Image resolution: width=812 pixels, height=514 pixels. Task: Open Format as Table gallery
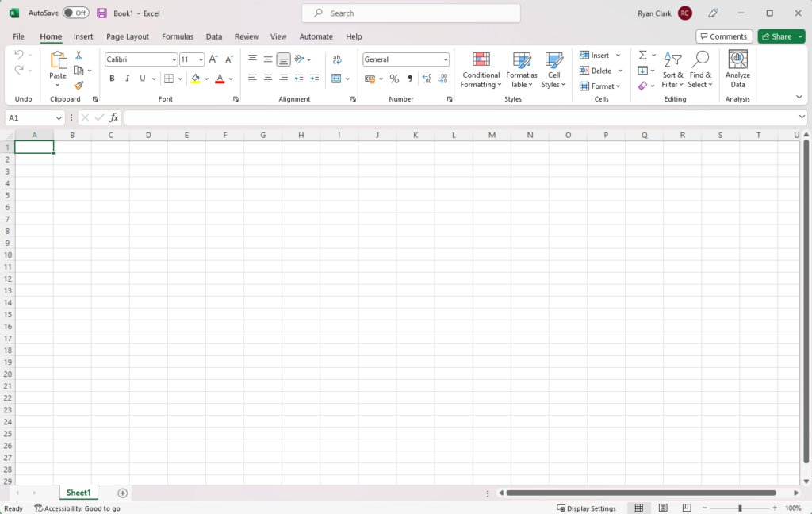click(x=522, y=70)
